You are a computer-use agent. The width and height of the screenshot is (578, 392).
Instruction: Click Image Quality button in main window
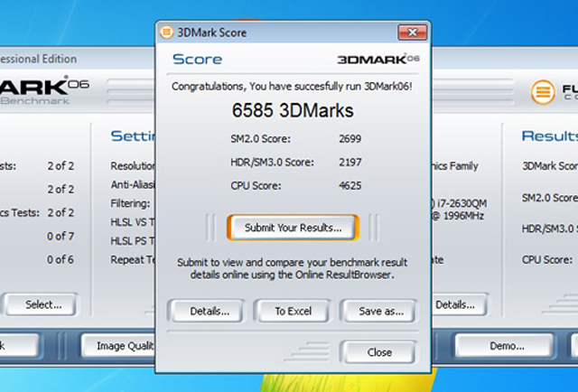click(118, 346)
